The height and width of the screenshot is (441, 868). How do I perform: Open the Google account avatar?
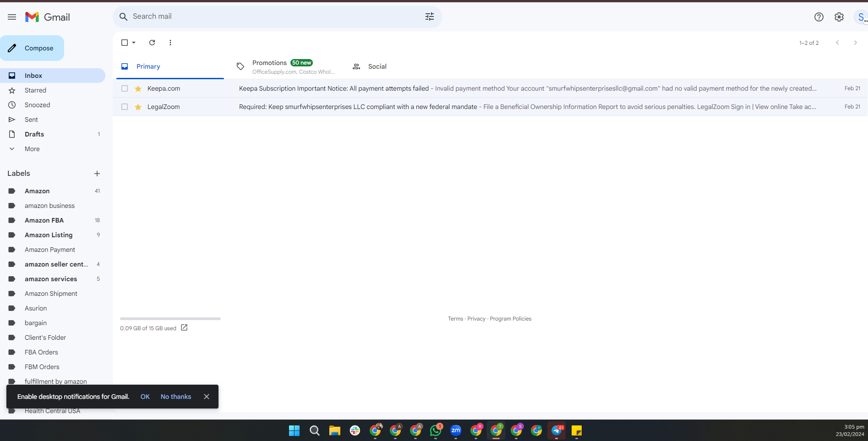tap(861, 17)
